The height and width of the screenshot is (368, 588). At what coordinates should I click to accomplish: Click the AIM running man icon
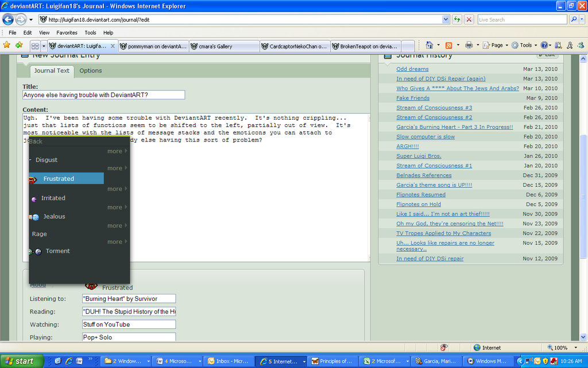click(570, 45)
